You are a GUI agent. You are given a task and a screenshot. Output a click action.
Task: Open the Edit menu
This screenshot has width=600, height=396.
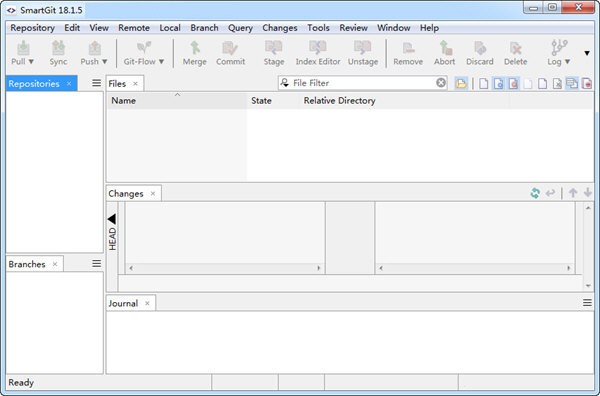(x=72, y=28)
